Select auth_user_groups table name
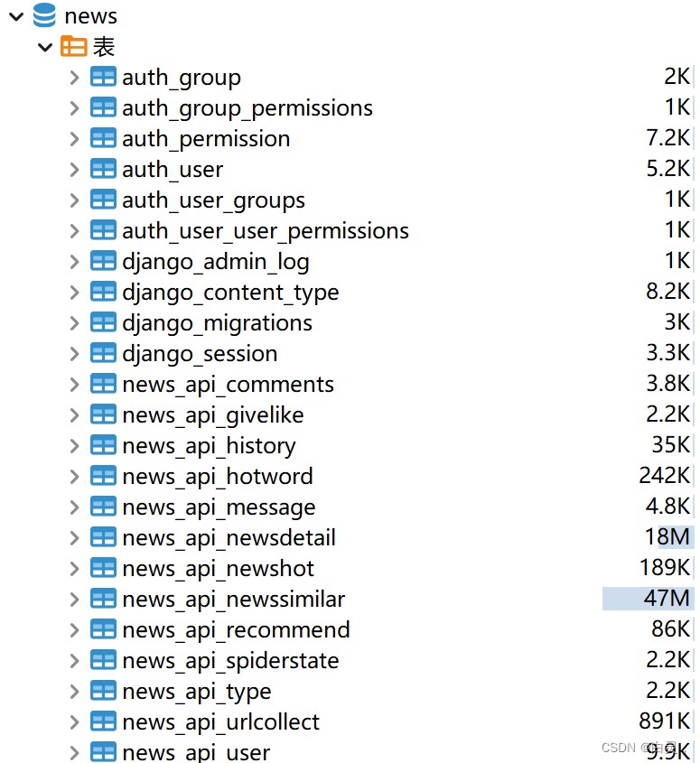Viewport: 700px width, 763px height. 213,200
